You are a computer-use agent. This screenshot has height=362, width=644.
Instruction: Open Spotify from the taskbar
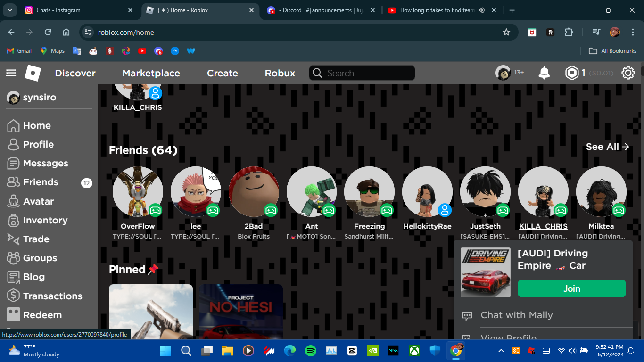310,351
